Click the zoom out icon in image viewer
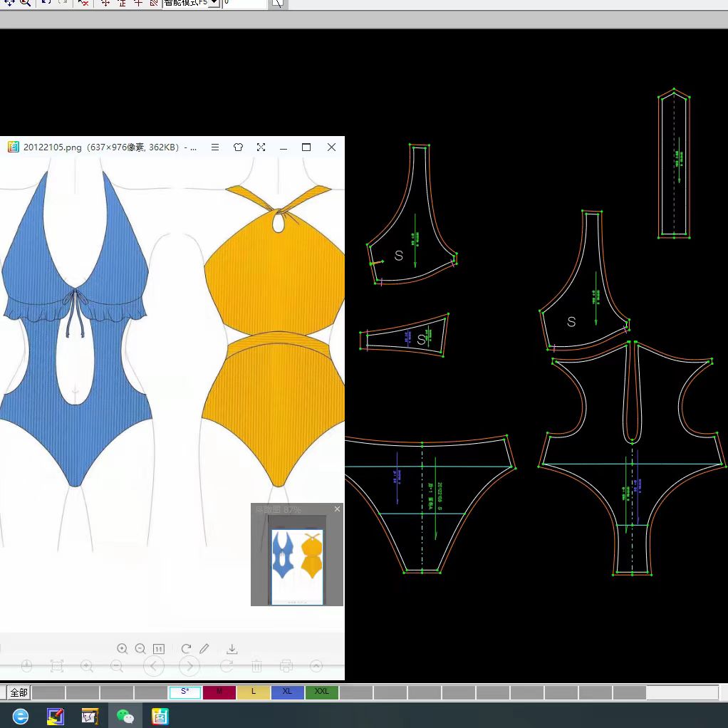 pyautogui.click(x=141, y=649)
